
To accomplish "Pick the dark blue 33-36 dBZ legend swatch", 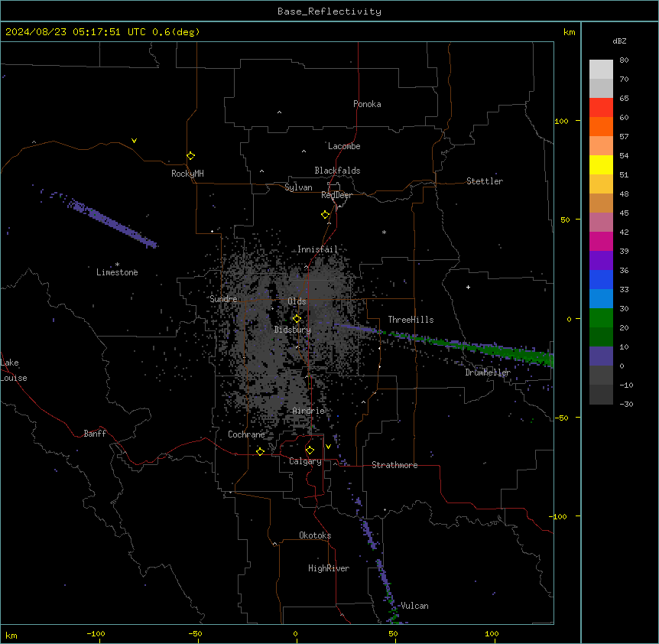I will tap(601, 279).
